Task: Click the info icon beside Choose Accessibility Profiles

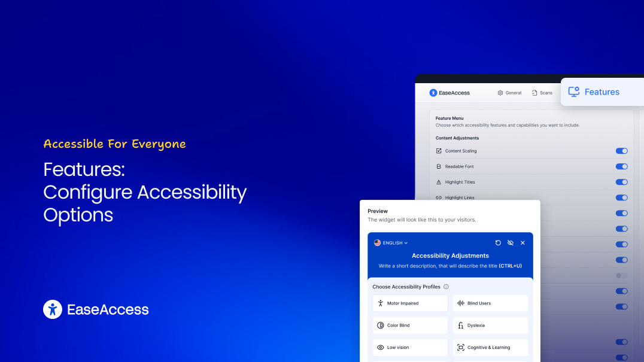Action: pos(446,287)
